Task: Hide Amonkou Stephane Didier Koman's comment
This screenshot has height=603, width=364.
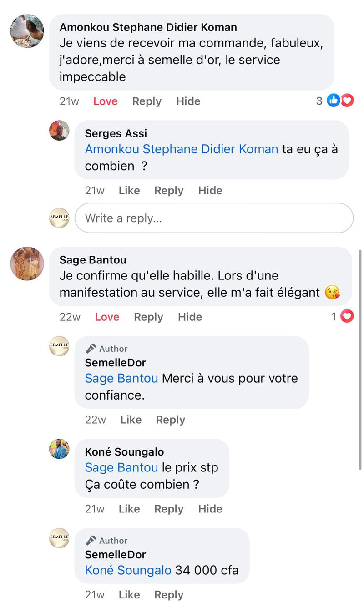Action: point(188,101)
